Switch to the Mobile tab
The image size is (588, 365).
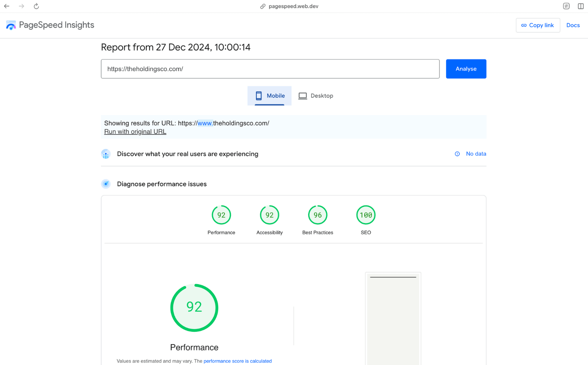pyautogui.click(x=269, y=96)
